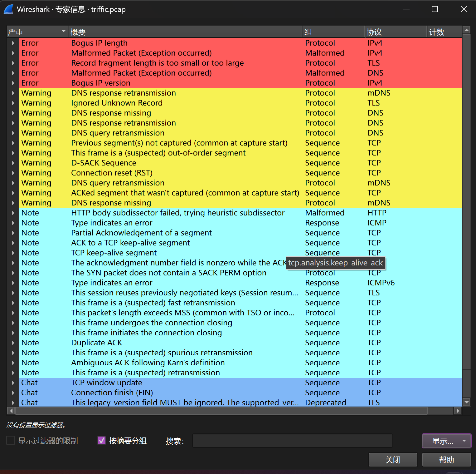Viewport: 476px width, 474px height.
Task: Sort by the 协议 protocol column header
Action: pos(396,32)
